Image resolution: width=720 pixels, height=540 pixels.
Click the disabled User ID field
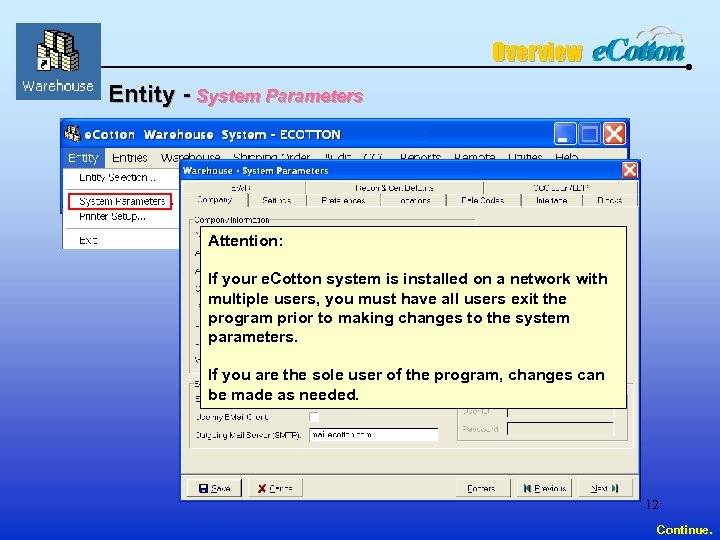click(560, 411)
